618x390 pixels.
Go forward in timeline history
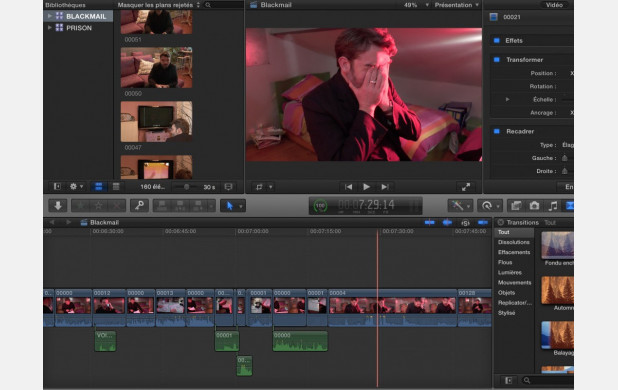[69, 223]
